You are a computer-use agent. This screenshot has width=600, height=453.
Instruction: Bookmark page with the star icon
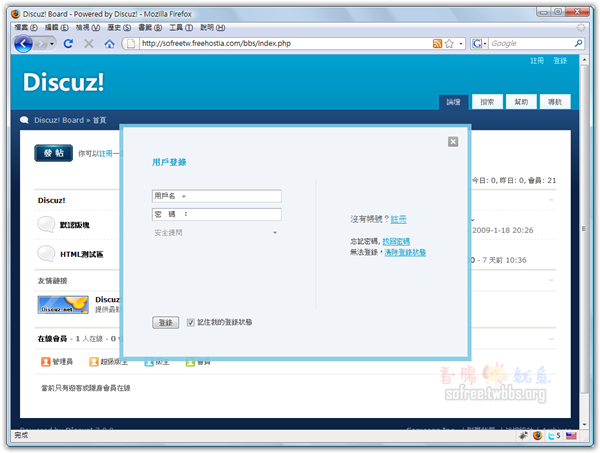coord(452,44)
